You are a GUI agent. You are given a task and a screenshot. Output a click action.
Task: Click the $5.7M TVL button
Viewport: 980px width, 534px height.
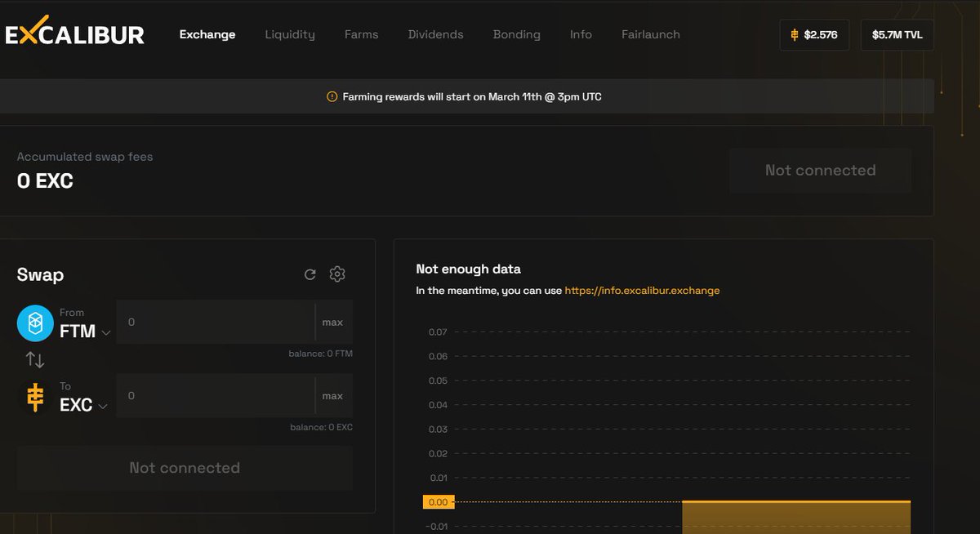898,35
